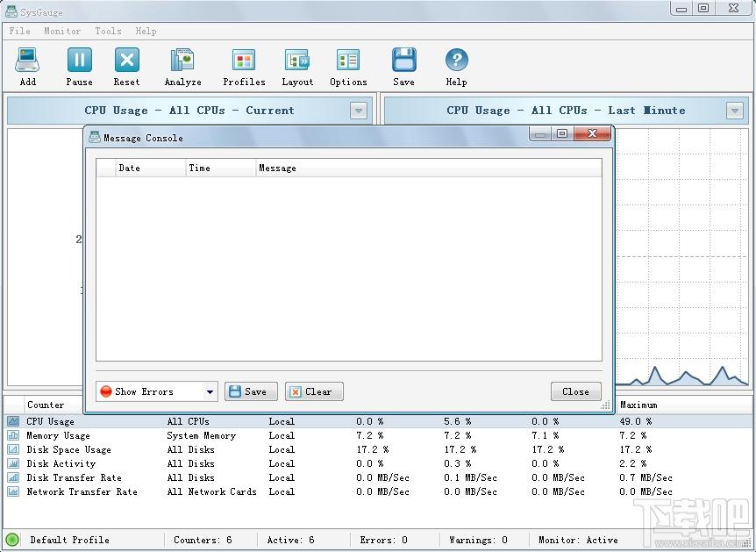Viewport: 756px width, 552px height.
Task: Open the Tools menu
Action: [108, 31]
